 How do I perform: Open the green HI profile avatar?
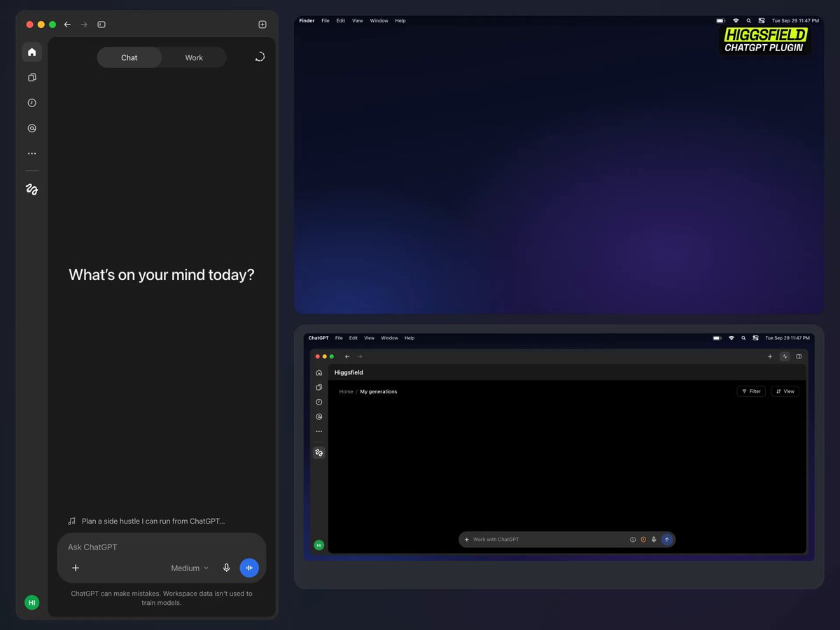(x=31, y=603)
